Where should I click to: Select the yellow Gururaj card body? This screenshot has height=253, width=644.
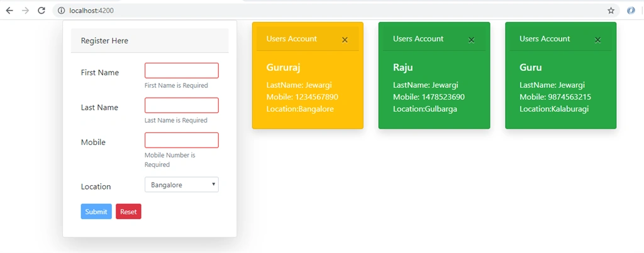coord(308,89)
